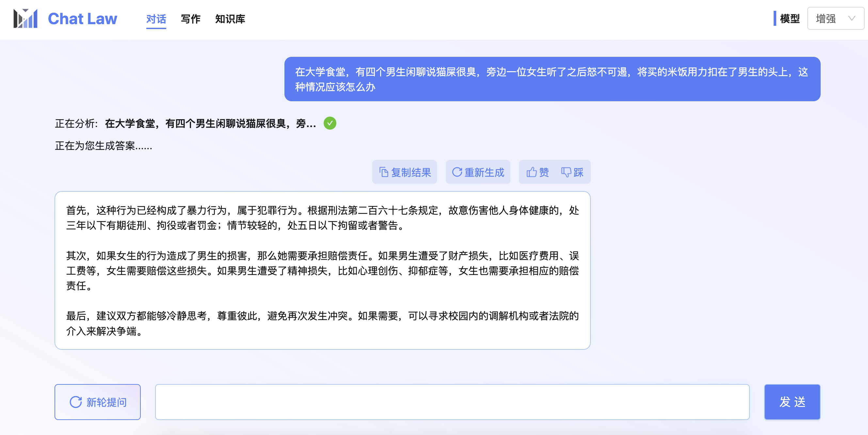868x435 pixels.
Task: Click the thumbs-down 踩 icon
Action: point(566,172)
